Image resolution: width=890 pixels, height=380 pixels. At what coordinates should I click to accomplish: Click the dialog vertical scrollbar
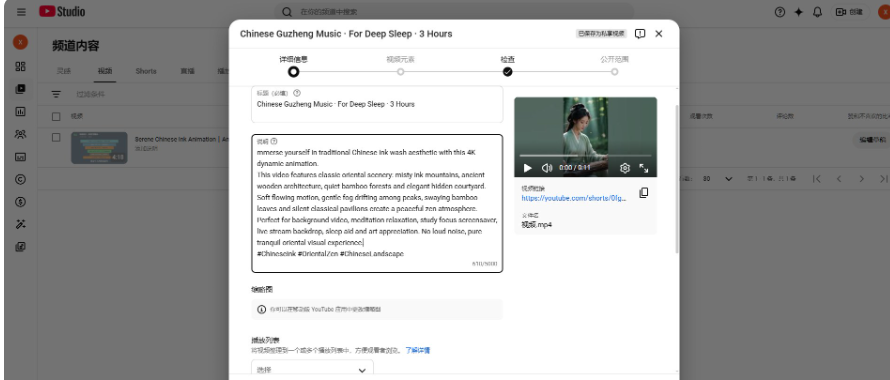coord(677,179)
